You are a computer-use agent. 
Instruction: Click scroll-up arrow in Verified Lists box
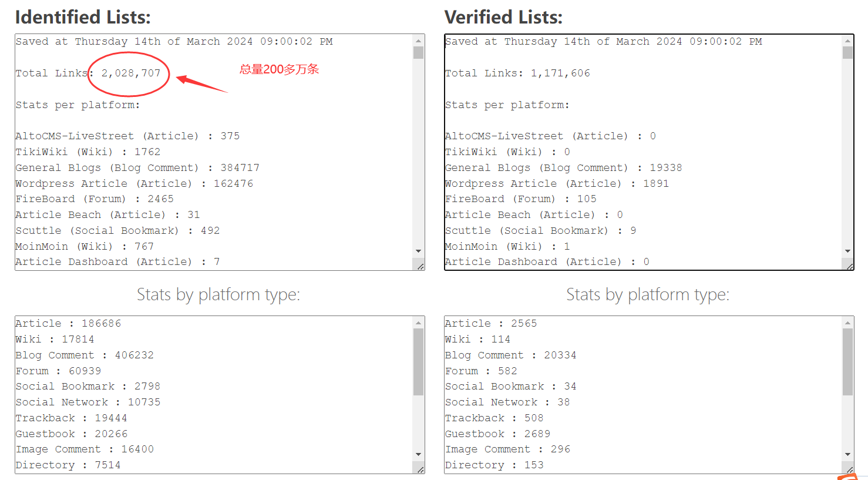click(847, 41)
